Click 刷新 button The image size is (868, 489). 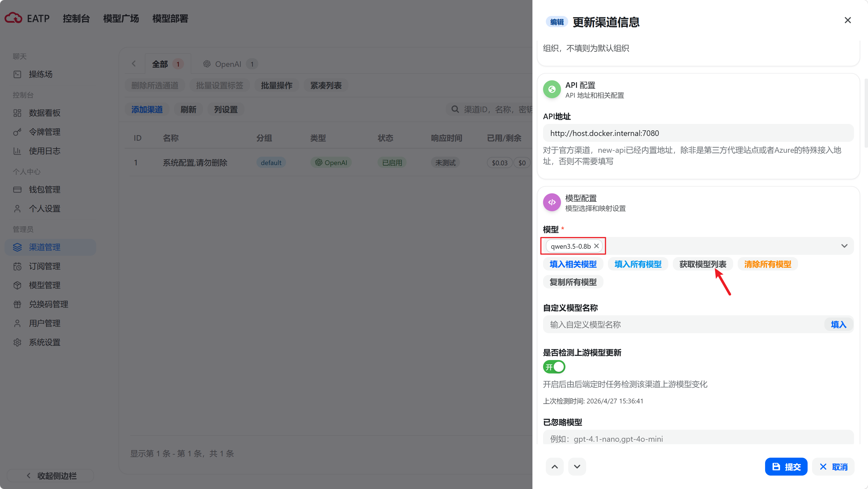pyautogui.click(x=188, y=110)
